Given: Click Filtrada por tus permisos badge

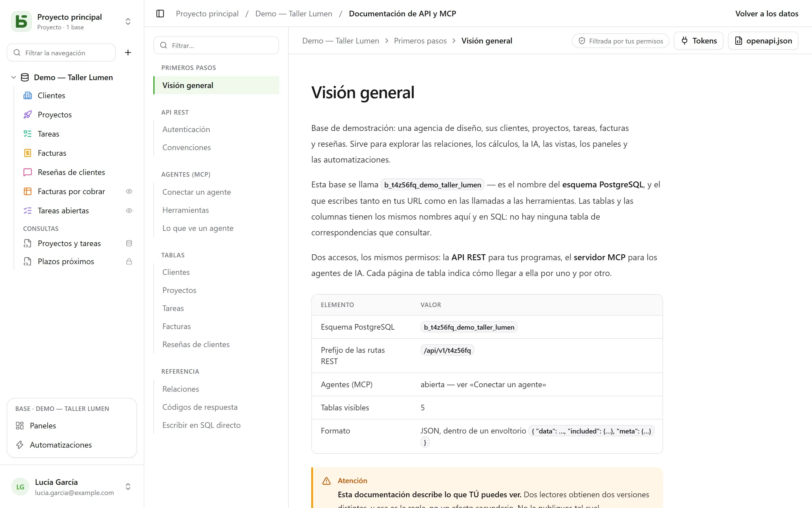Looking at the screenshot, I should (620, 41).
